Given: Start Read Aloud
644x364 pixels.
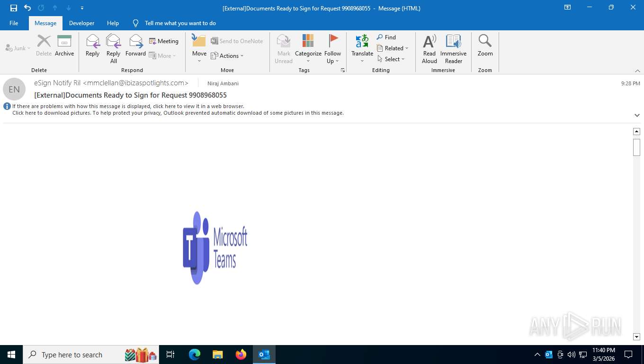Looking at the screenshot, I should [x=429, y=49].
